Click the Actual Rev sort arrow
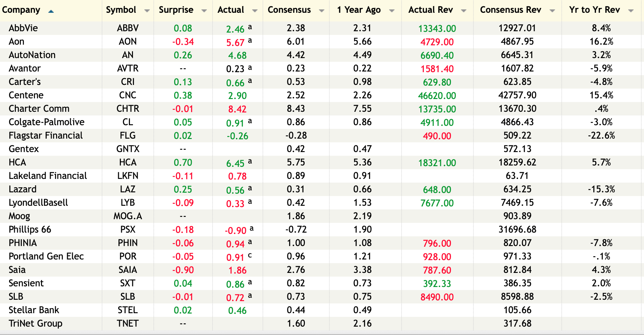 click(x=464, y=11)
